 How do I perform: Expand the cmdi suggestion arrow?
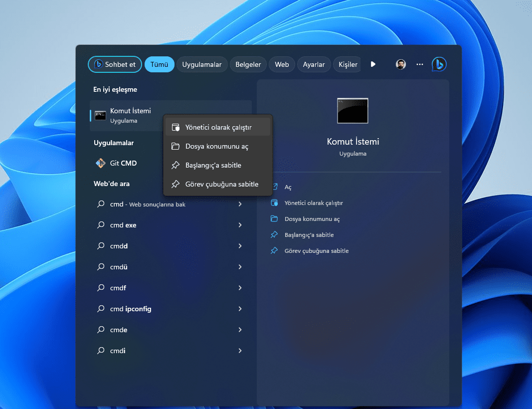tap(240, 351)
